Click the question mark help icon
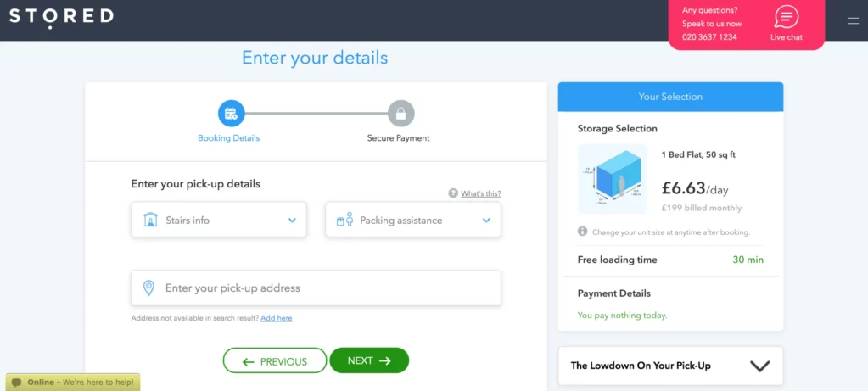868x391 pixels. click(453, 193)
